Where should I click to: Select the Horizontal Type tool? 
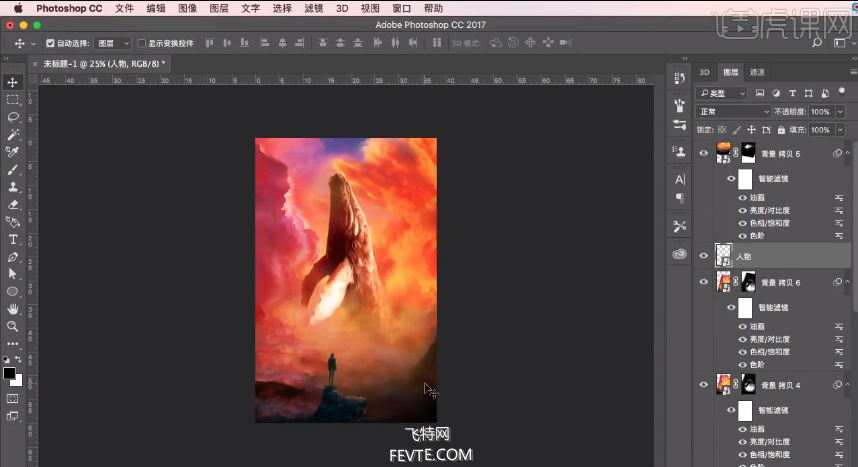[13, 240]
